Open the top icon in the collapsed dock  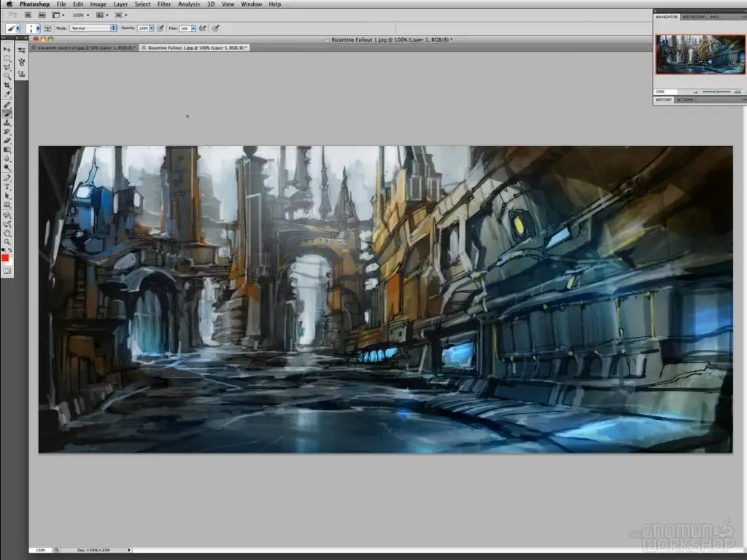21,50
